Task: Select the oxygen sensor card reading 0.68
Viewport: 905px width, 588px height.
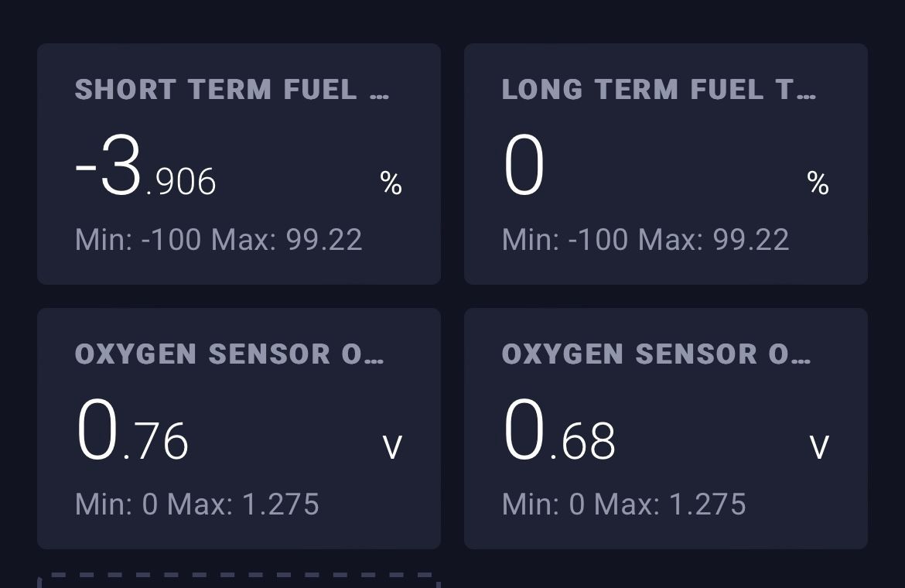Action: [665, 428]
